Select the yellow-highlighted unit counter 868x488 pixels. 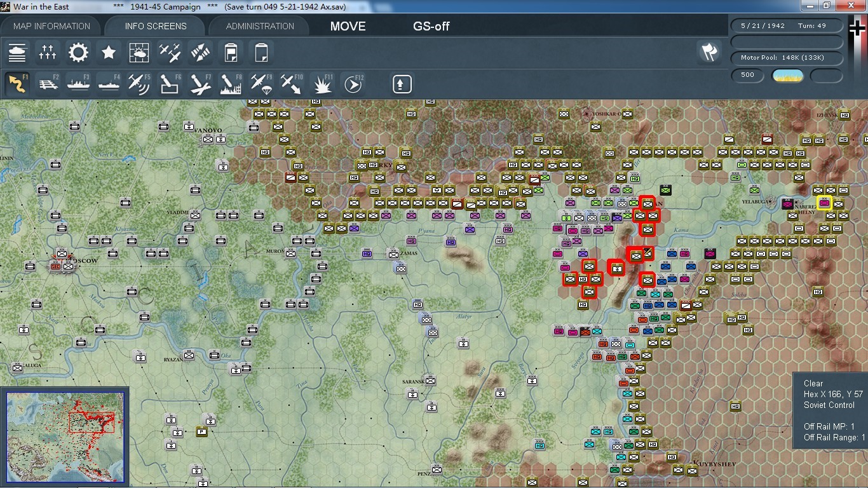pos(824,203)
